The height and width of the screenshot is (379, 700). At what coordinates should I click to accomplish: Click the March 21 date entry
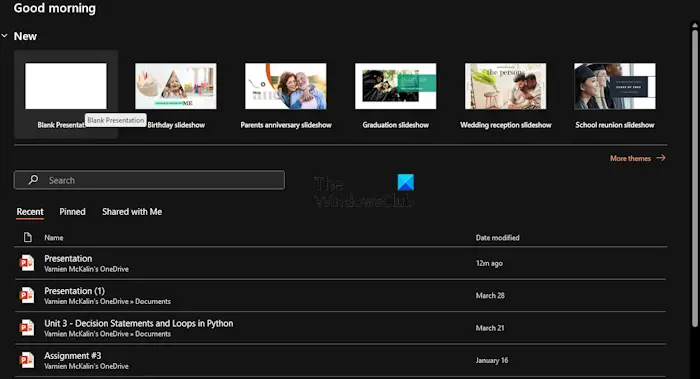[490, 328]
